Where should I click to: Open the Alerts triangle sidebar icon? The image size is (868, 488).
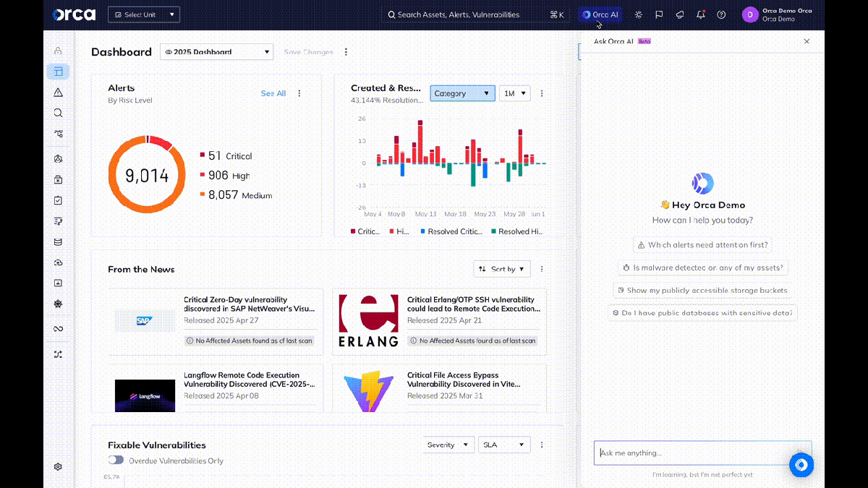58,93
